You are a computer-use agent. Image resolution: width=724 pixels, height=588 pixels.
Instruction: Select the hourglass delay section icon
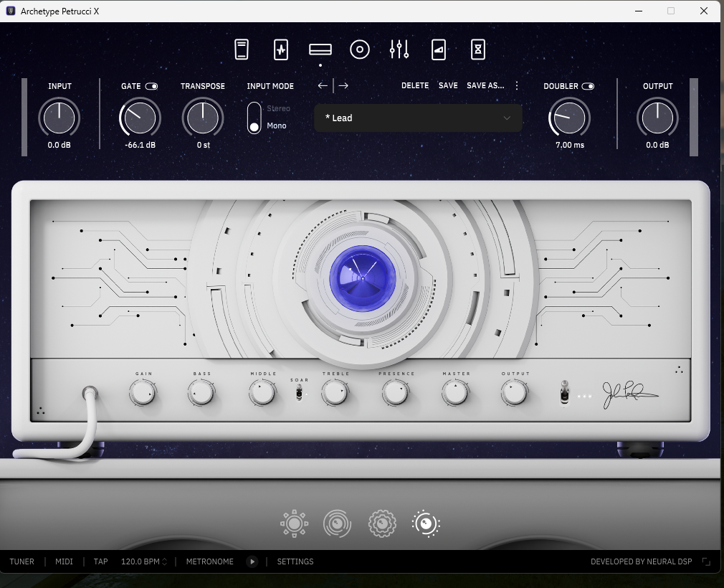477,49
